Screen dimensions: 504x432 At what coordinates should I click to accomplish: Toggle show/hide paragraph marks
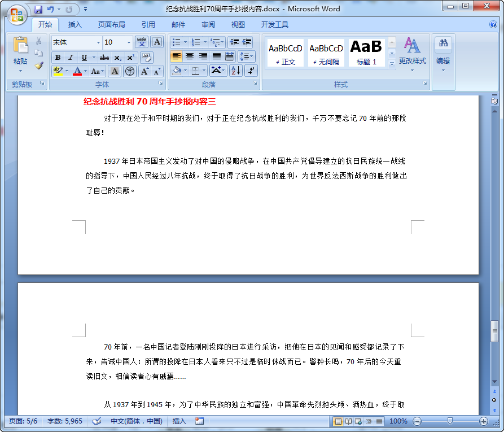(x=252, y=71)
